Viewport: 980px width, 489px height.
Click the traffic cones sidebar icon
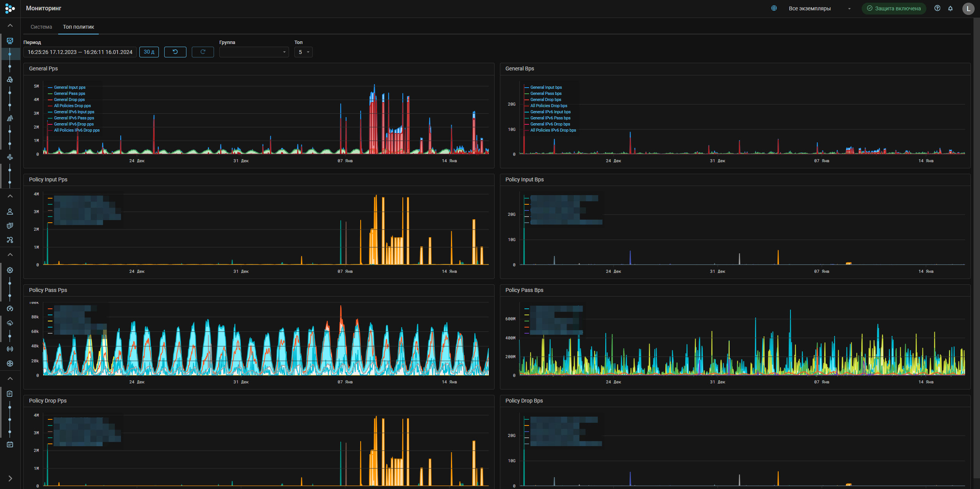pyautogui.click(x=10, y=118)
